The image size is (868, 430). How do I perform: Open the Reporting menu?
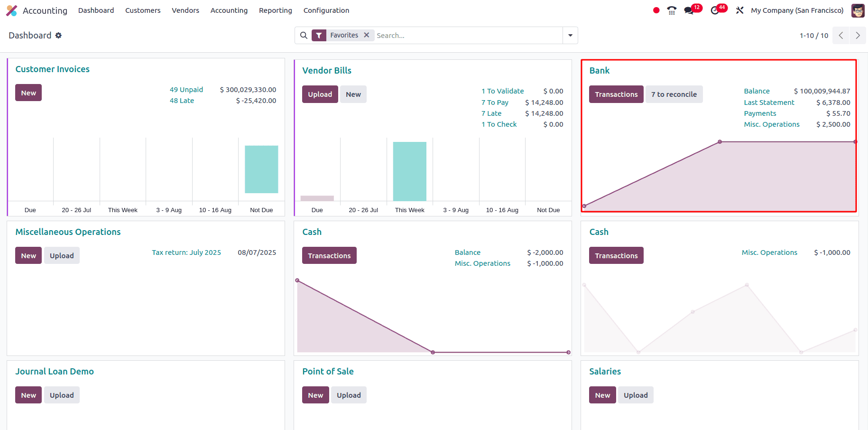(x=275, y=10)
